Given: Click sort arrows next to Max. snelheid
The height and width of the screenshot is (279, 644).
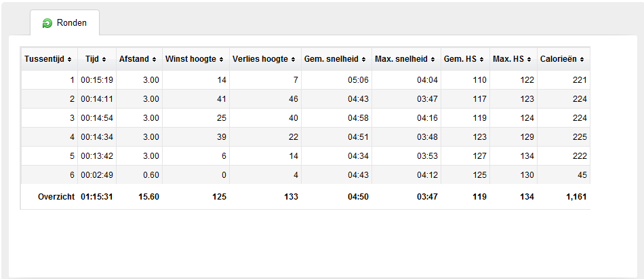Looking at the screenshot, I should click(x=433, y=59).
